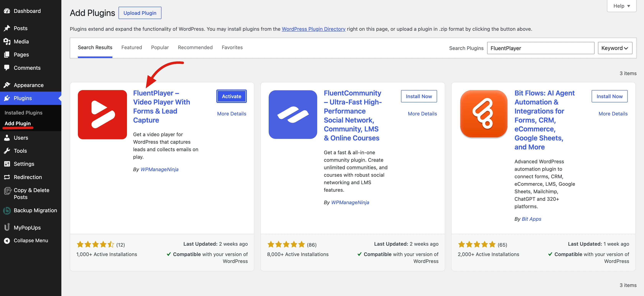
Task: Click the MyPopUps icon
Action: 7,227
